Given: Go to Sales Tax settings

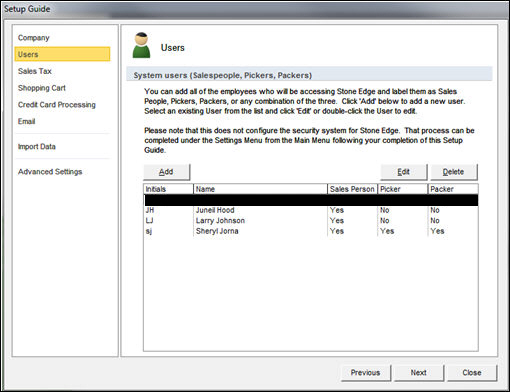Looking at the screenshot, I should [x=35, y=71].
